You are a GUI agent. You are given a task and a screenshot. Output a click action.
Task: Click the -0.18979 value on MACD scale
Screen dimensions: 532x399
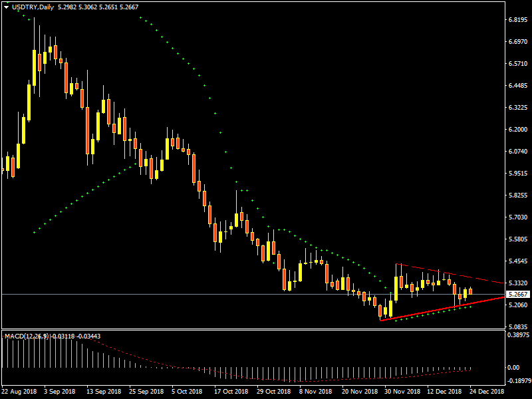(x=517, y=381)
